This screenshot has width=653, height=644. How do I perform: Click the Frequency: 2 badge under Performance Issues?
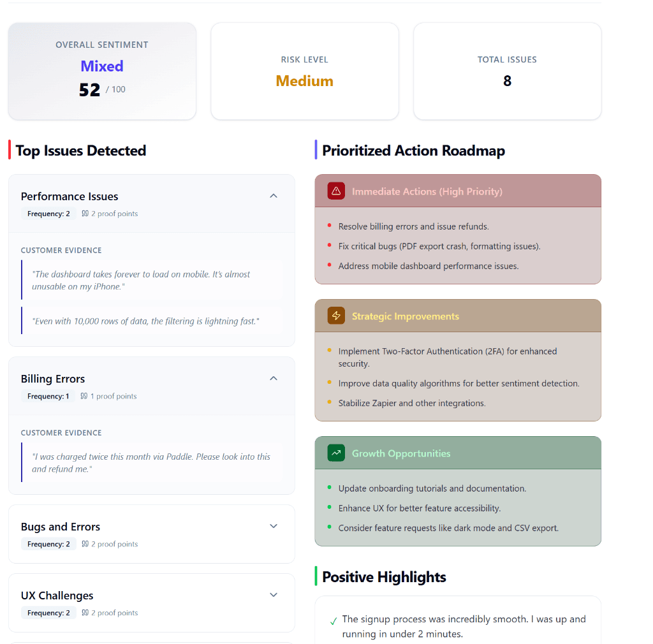[x=48, y=214]
